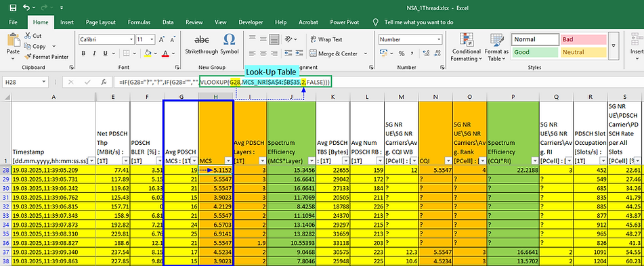Open the File tab

pos(13,22)
